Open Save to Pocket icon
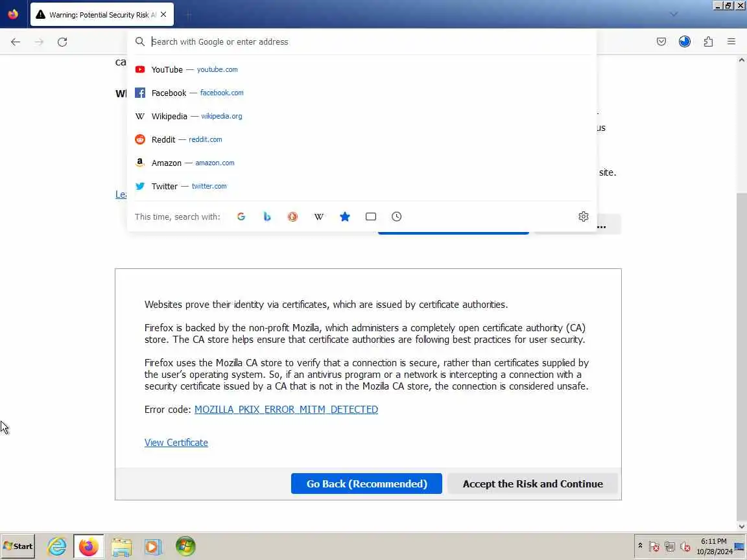 point(661,42)
